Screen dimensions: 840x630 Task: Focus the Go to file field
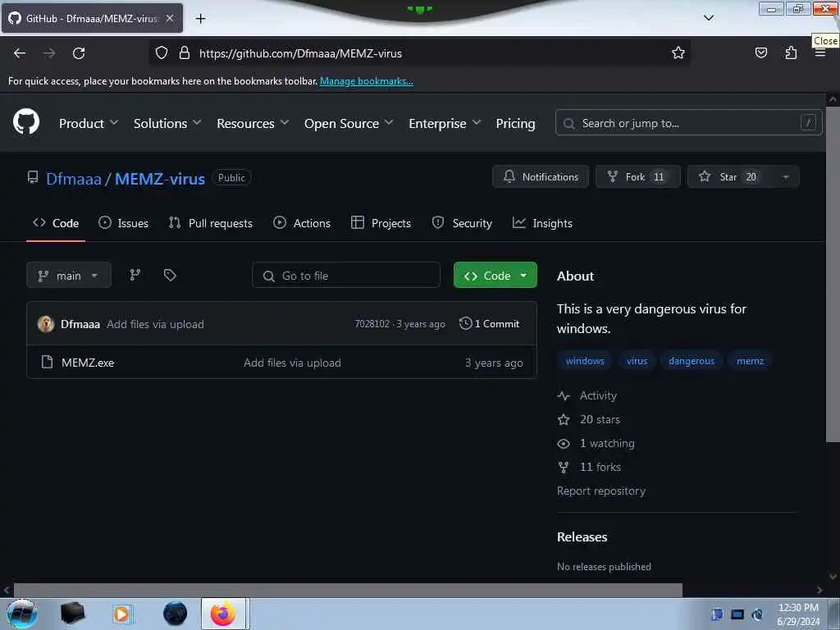coord(346,276)
